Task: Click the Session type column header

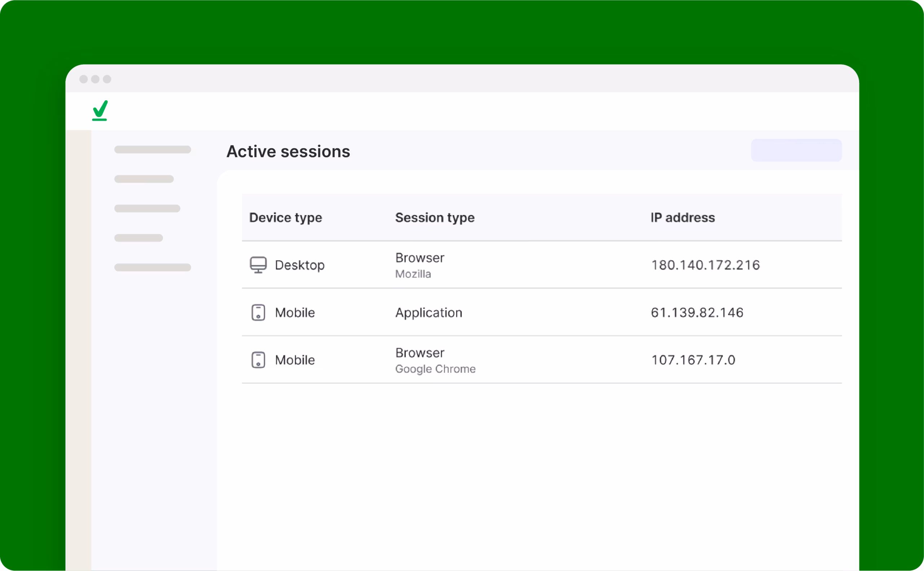Action: point(435,218)
